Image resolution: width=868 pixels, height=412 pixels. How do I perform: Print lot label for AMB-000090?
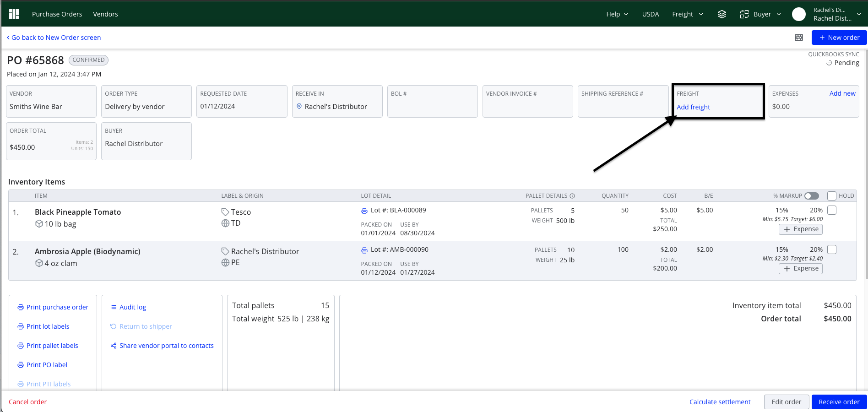point(364,250)
